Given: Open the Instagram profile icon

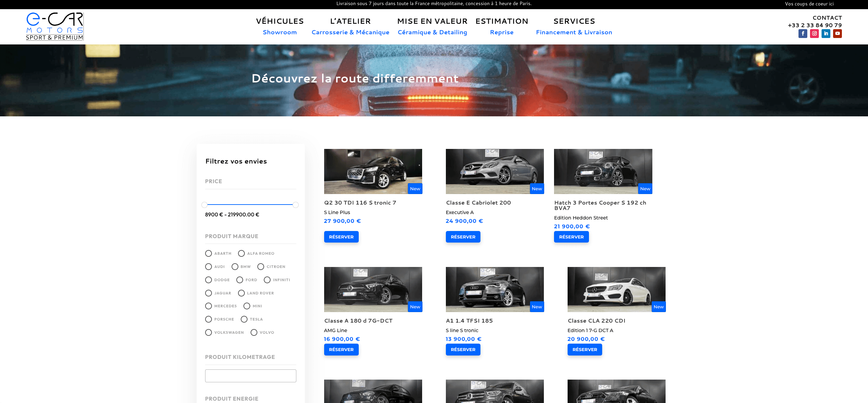Looking at the screenshot, I should pyautogui.click(x=814, y=33).
